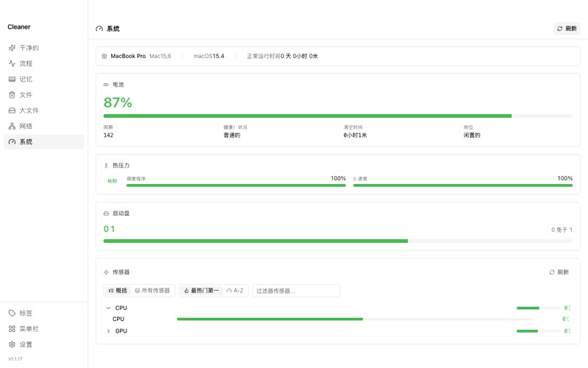Click the MacBook Pro model name
This screenshot has width=588, height=368.
(x=128, y=56)
